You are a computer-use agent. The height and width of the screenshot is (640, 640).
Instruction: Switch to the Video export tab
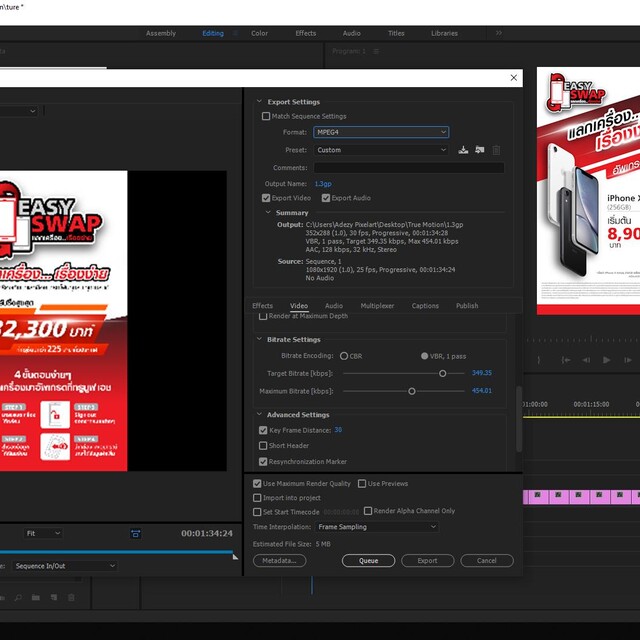point(299,306)
